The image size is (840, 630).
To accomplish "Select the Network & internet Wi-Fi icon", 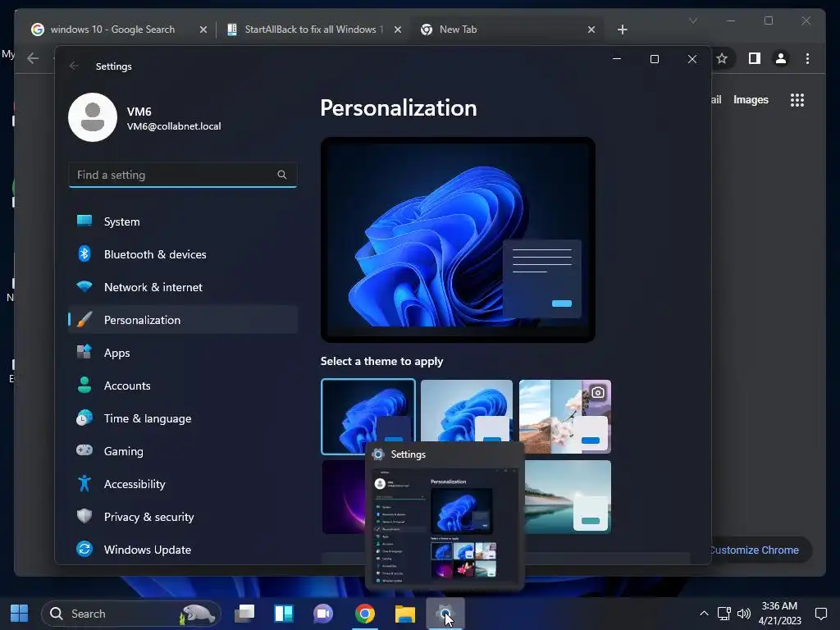I will click(x=84, y=286).
